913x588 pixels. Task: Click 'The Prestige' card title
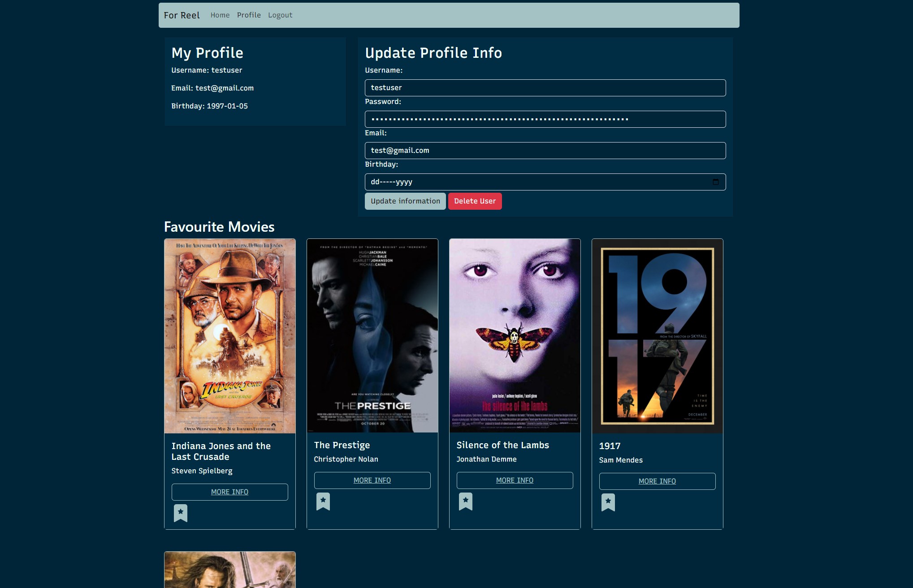(342, 445)
